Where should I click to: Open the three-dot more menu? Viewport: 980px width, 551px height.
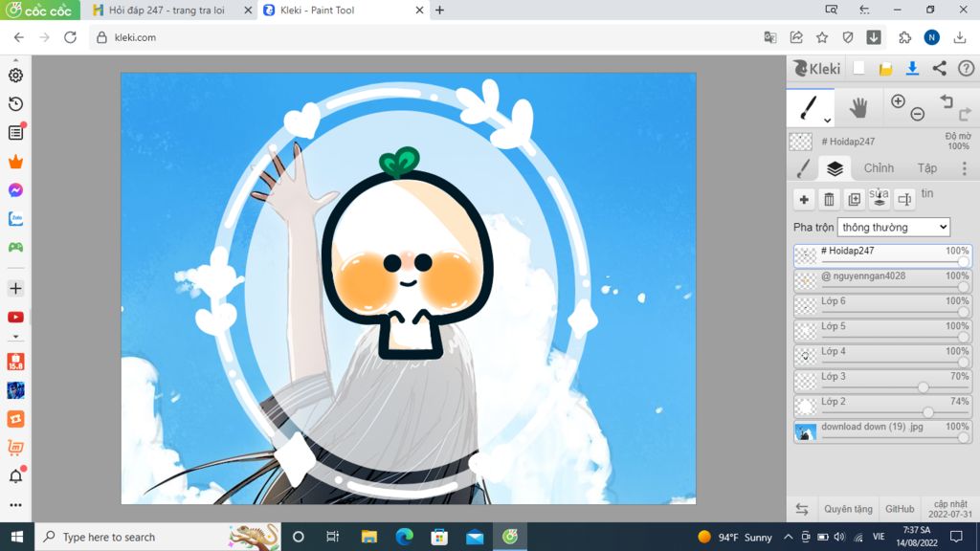(965, 168)
